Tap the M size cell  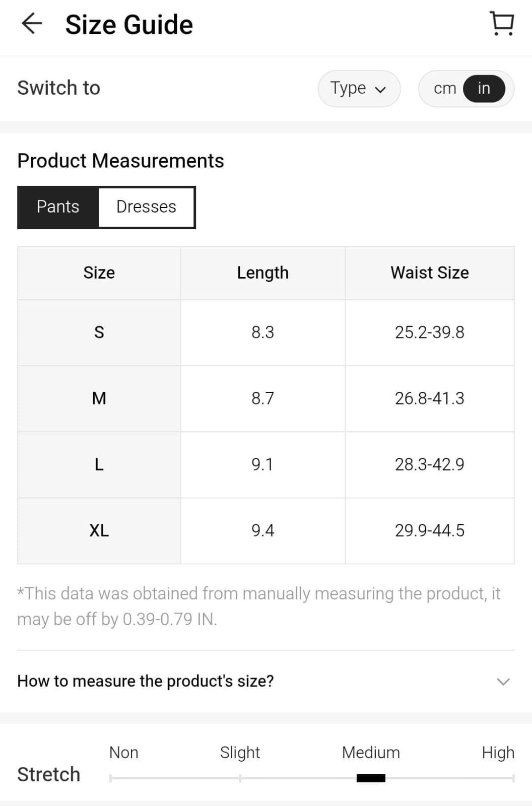coord(99,398)
